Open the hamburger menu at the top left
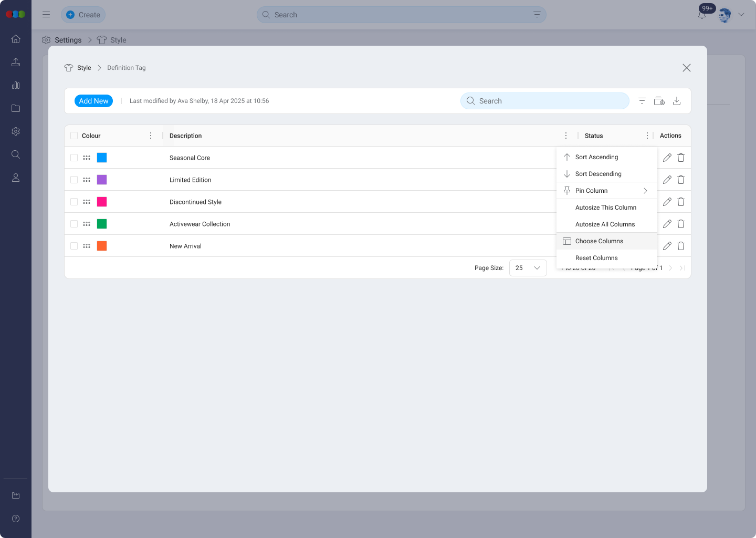The height and width of the screenshot is (538, 756). click(x=46, y=14)
